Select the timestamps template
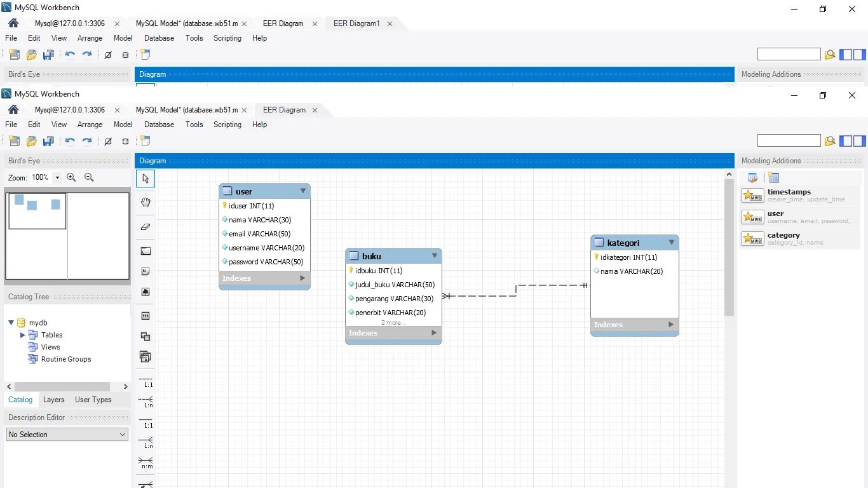 (x=800, y=195)
